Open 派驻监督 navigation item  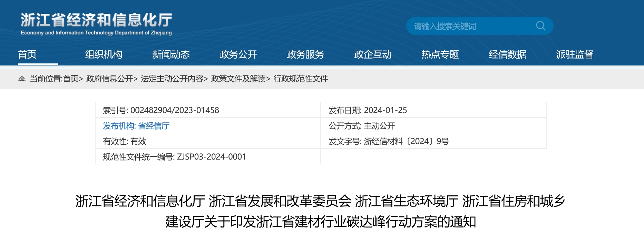(575, 54)
